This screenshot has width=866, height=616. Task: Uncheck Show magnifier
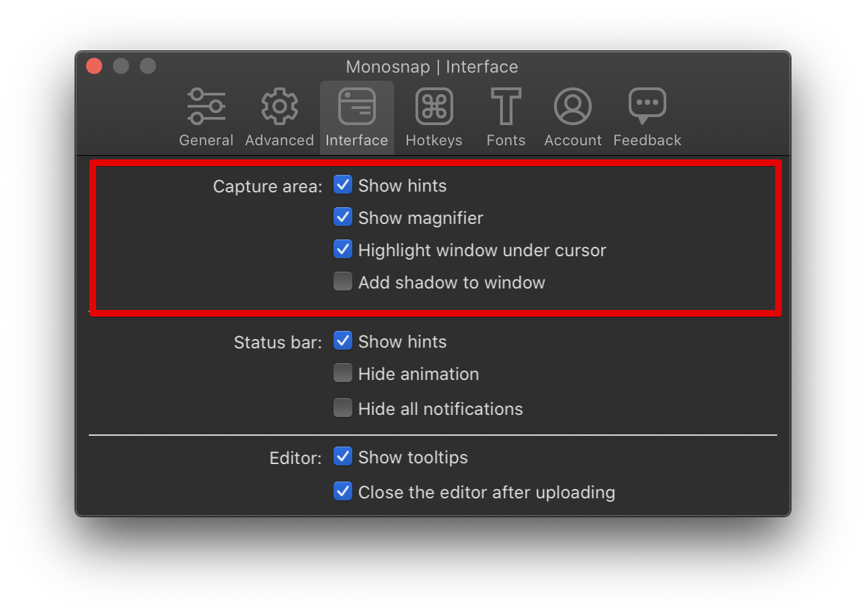coord(343,217)
